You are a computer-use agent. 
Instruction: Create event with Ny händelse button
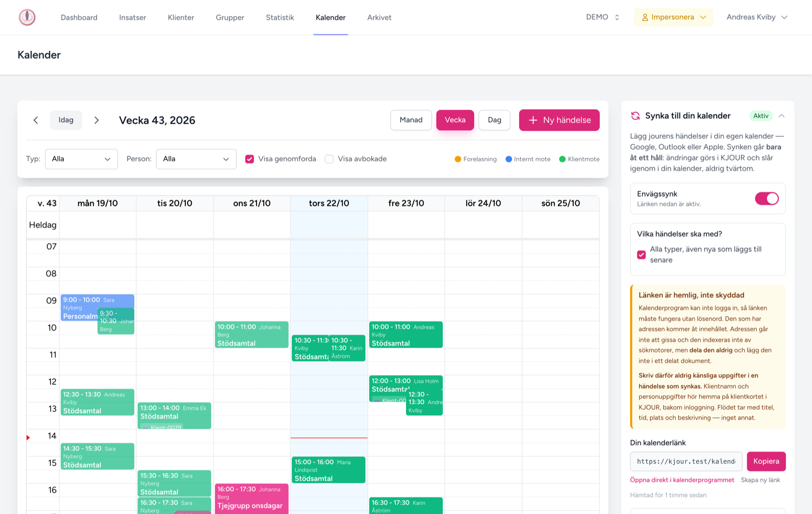[559, 120]
